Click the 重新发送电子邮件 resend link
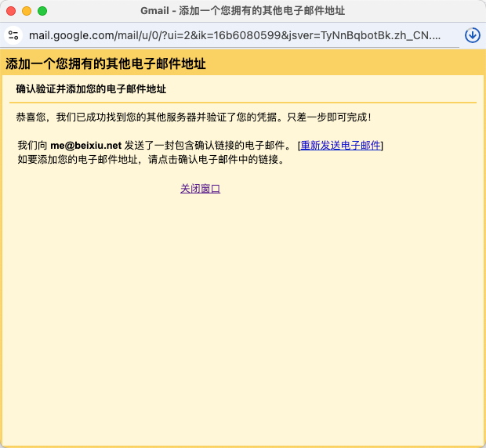486x448 pixels. tap(341, 145)
